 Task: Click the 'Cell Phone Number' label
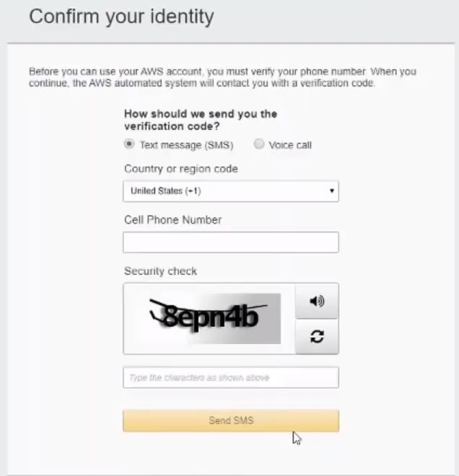coord(172,219)
